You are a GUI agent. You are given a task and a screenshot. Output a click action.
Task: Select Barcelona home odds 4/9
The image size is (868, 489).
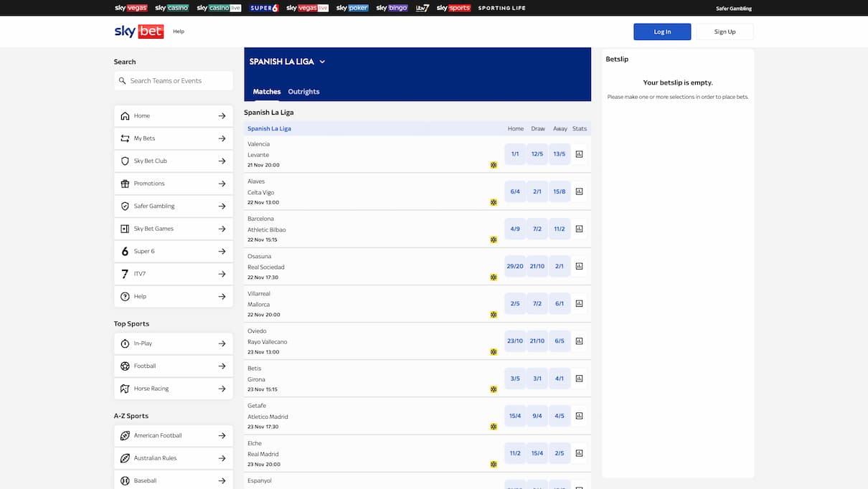tap(515, 229)
